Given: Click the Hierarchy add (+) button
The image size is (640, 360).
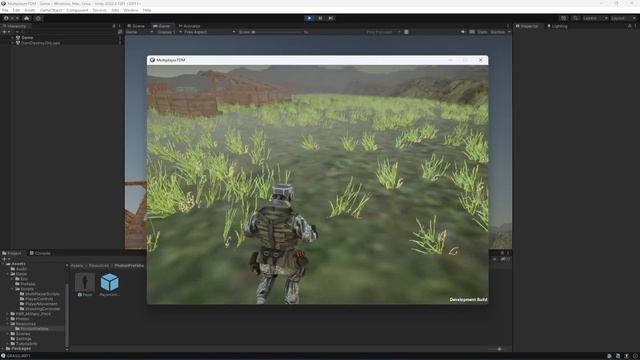Looking at the screenshot, I should [x=5, y=32].
